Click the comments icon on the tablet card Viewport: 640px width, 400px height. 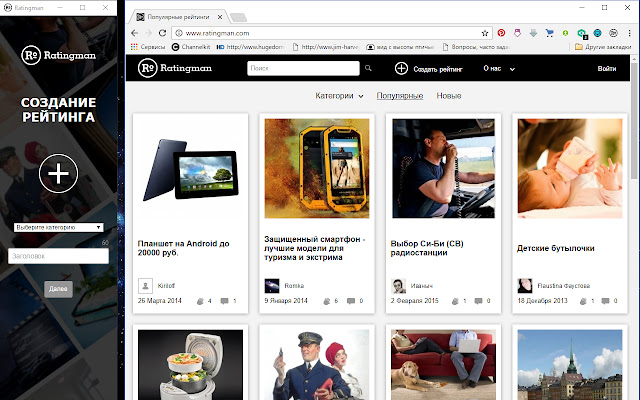coord(224,301)
